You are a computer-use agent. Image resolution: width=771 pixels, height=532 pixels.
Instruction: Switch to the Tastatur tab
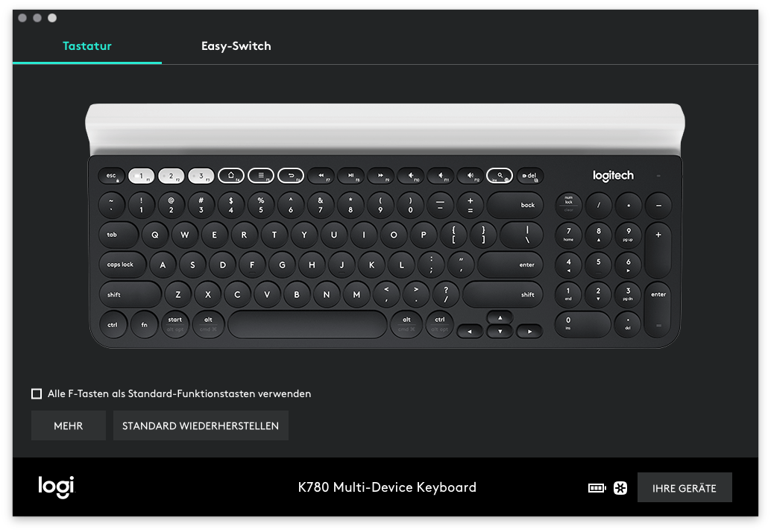coord(87,46)
